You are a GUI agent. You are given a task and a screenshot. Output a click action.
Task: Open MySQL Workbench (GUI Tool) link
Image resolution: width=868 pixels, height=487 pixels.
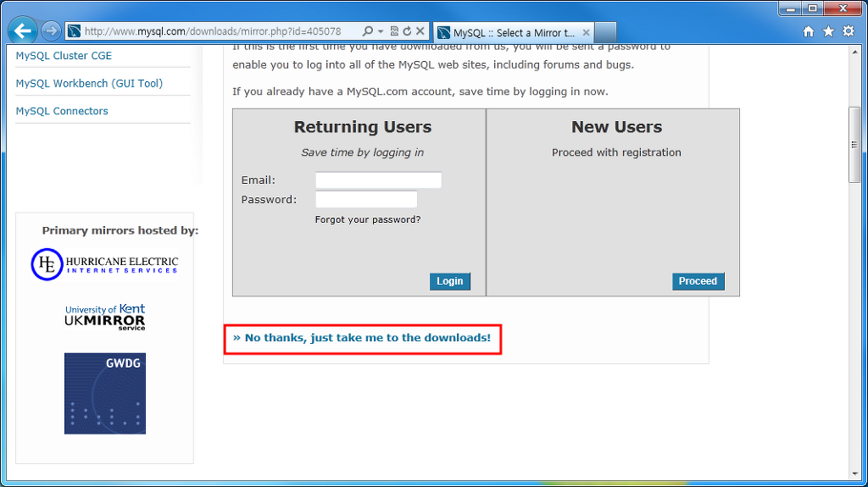pos(89,83)
